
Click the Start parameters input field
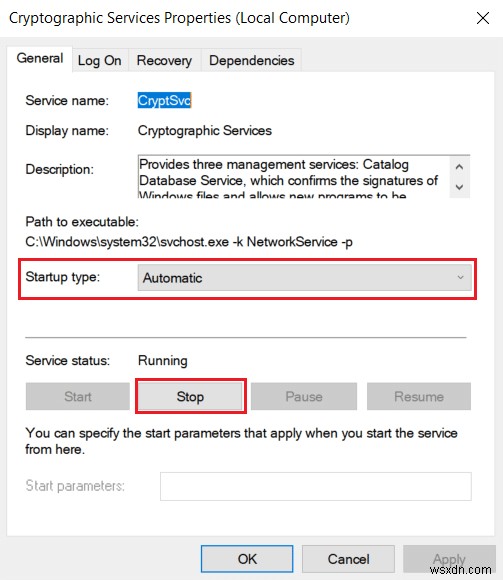[315, 486]
